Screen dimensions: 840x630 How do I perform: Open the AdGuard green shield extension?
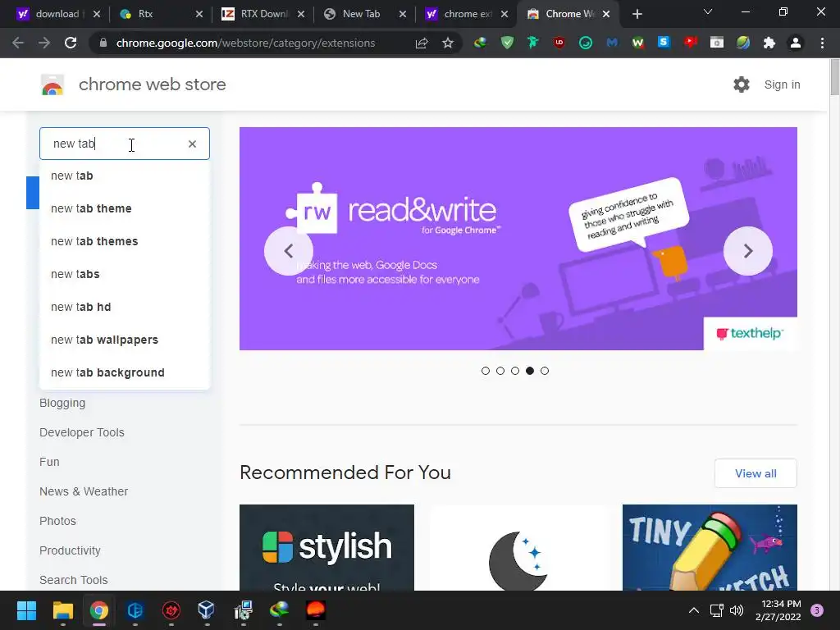tap(507, 43)
